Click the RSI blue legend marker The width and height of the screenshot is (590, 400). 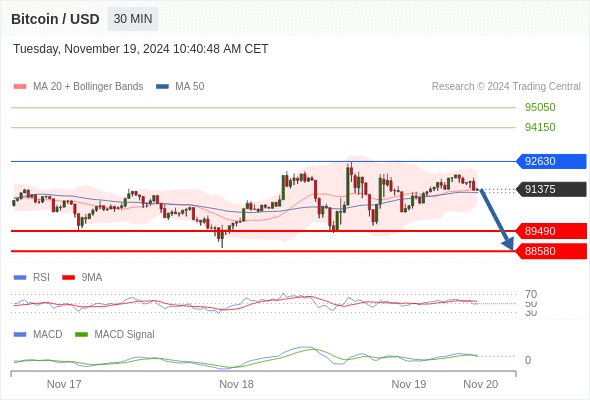coord(20,278)
